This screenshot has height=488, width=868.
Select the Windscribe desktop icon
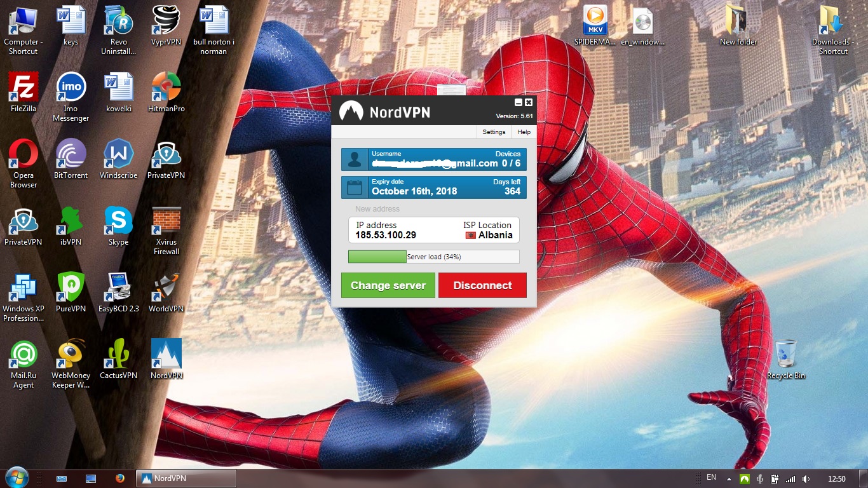click(119, 159)
